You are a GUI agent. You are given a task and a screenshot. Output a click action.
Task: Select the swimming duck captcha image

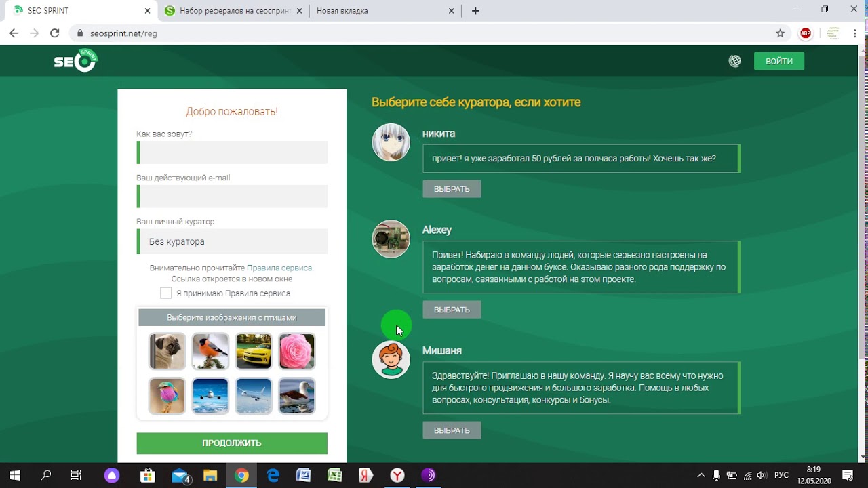click(x=297, y=396)
